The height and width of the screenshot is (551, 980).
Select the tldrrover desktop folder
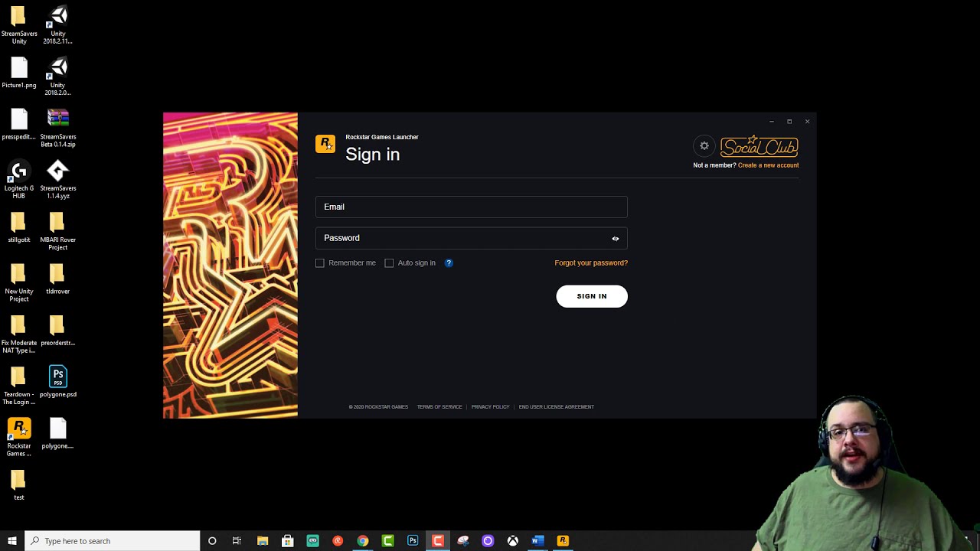click(58, 279)
